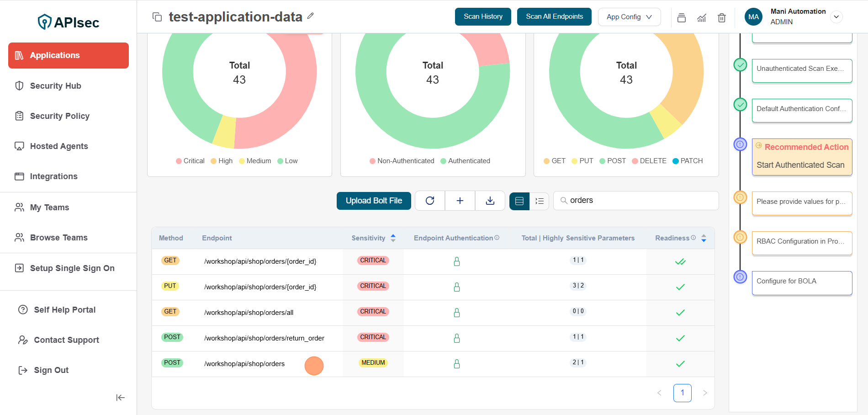This screenshot has width=868, height=415.
Task: Open the App Config dropdown
Action: (x=629, y=17)
